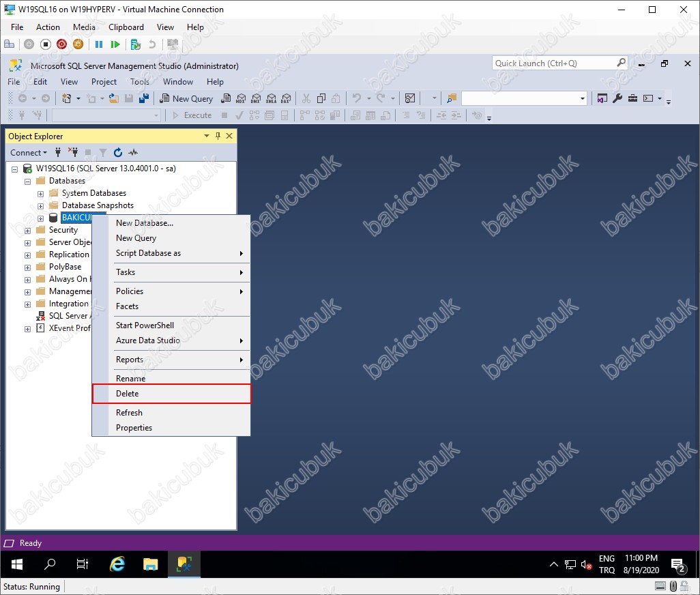The height and width of the screenshot is (595, 700).
Task: Click the Find in Files icon
Action: point(452,98)
